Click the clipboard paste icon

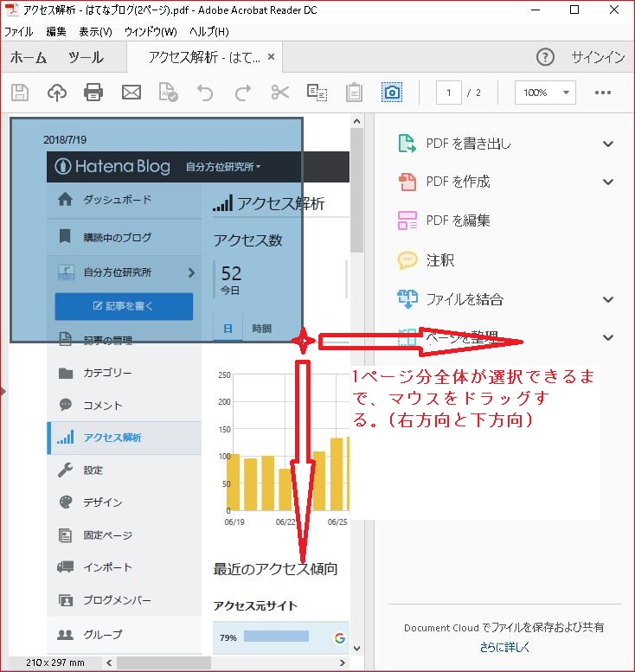354,93
